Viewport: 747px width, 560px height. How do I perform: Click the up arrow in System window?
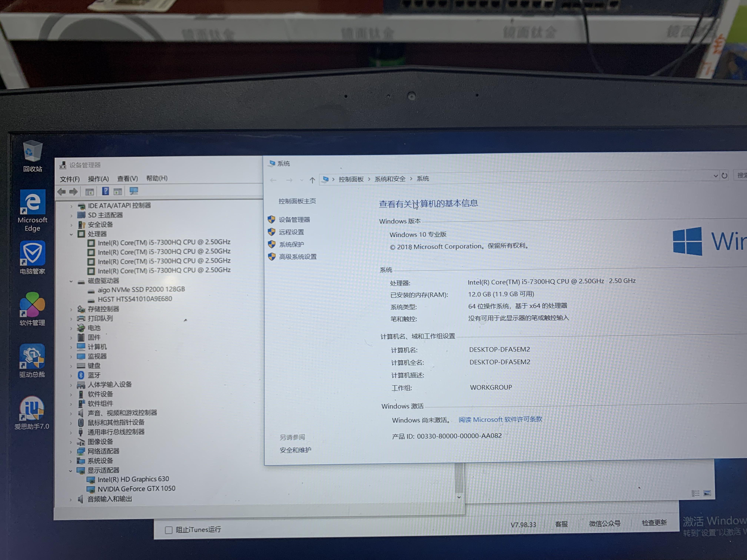tap(312, 180)
